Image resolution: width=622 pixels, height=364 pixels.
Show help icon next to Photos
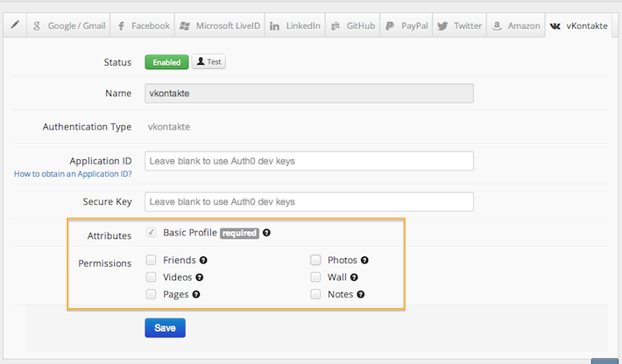pos(364,260)
